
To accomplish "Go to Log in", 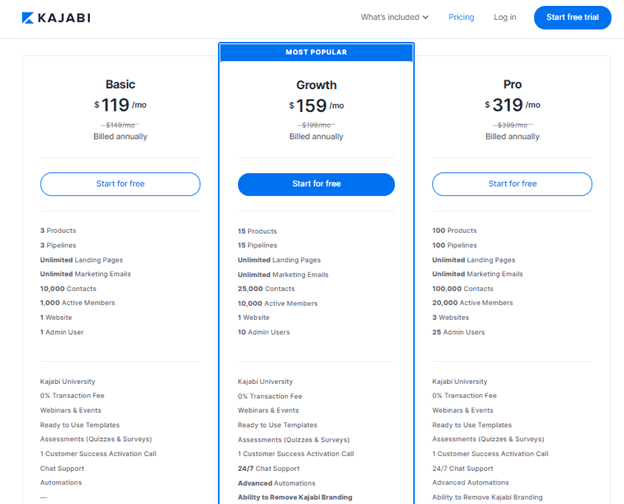I will point(505,17).
